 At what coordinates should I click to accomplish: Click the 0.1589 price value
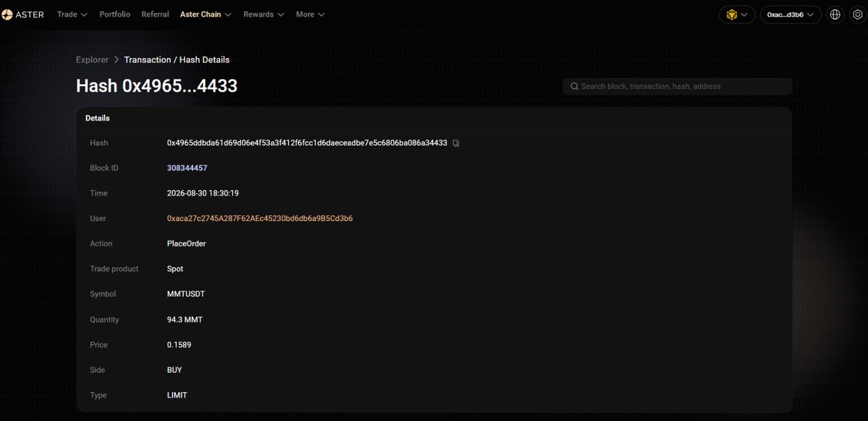[180, 345]
